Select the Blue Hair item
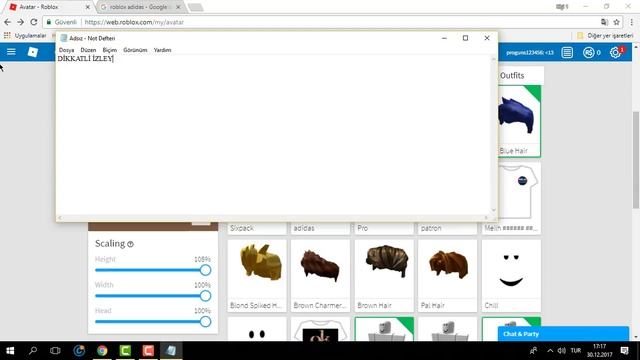This screenshot has height=360, width=640. click(x=519, y=121)
